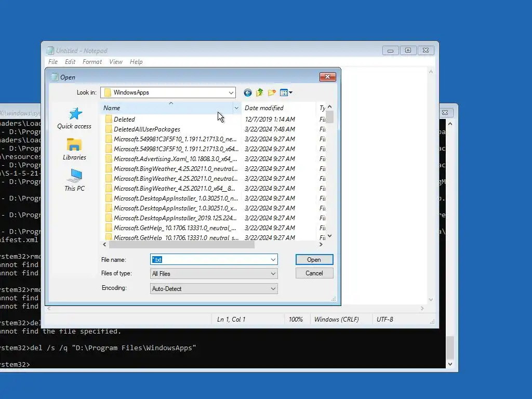532x399 pixels.
Task: Expand the Look in folder dropdown
Action: click(231, 92)
